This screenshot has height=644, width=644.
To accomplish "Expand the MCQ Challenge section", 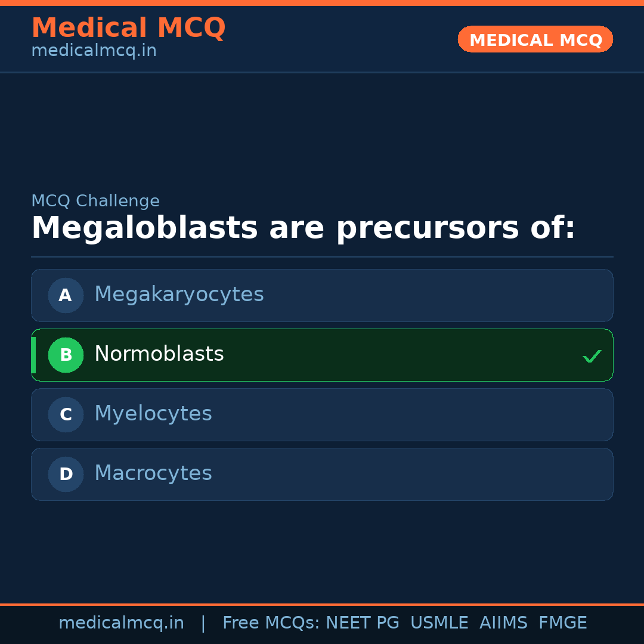I will click(x=95, y=201).
